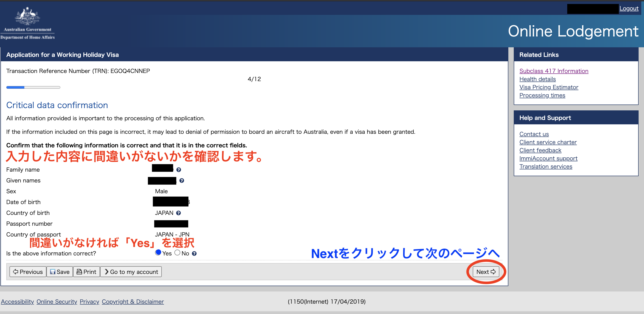Save the application with Save button
Viewport: 644px width, 314px height.
pos(60,272)
